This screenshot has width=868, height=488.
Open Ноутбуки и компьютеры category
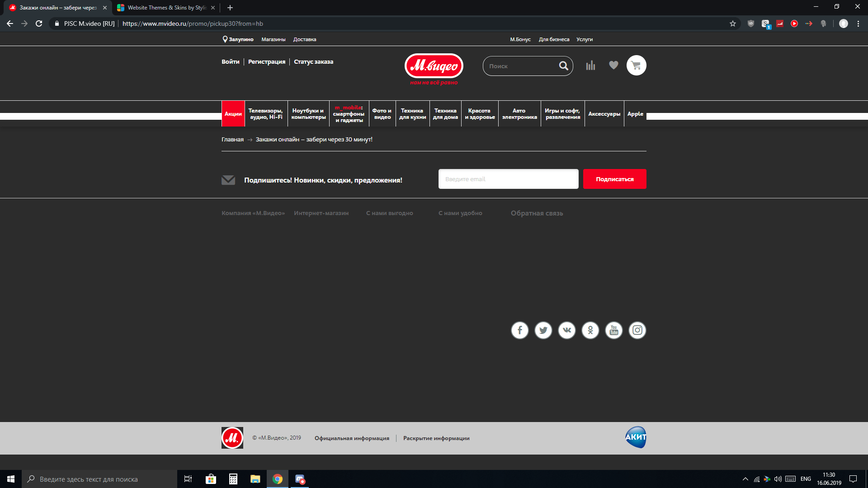click(308, 114)
